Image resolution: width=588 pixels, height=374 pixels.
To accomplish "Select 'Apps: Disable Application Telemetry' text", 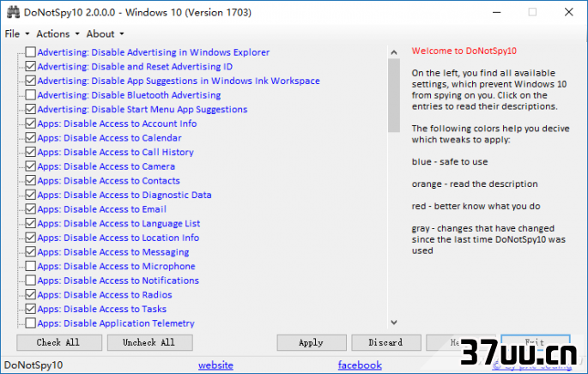I will click(116, 323).
